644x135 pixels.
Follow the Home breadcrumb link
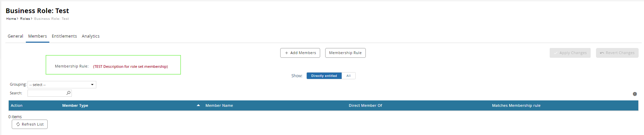tap(11, 19)
